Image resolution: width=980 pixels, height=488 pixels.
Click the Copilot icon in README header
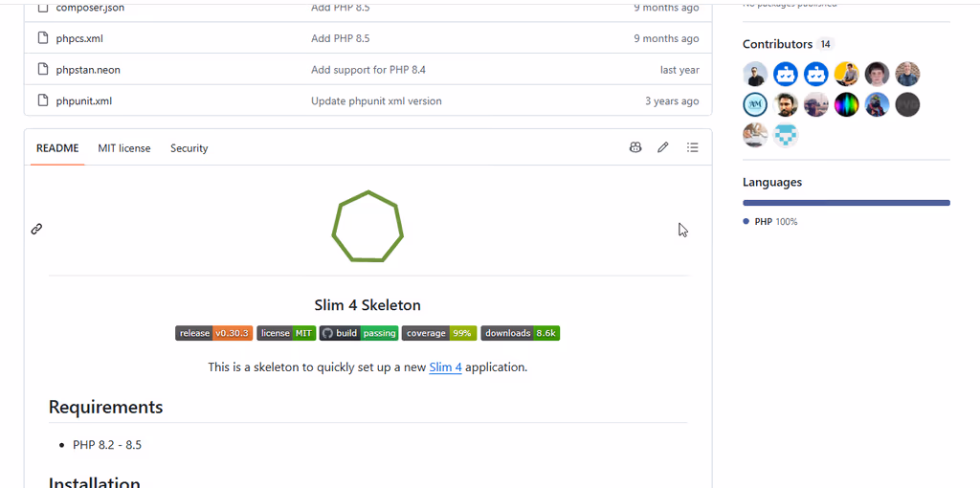pyautogui.click(x=635, y=147)
